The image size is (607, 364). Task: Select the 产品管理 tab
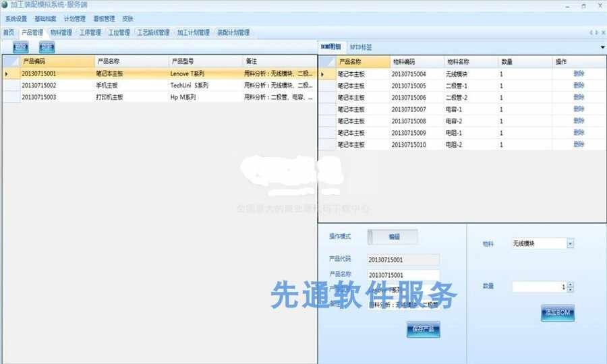tap(32, 32)
